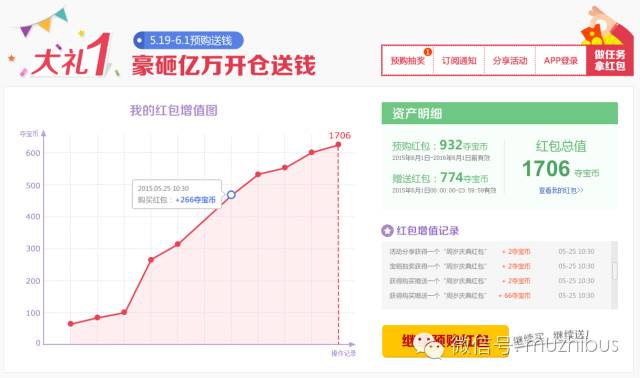Open the 订阅通知 tab
Image resolution: width=640 pixels, height=378 pixels.
click(459, 60)
